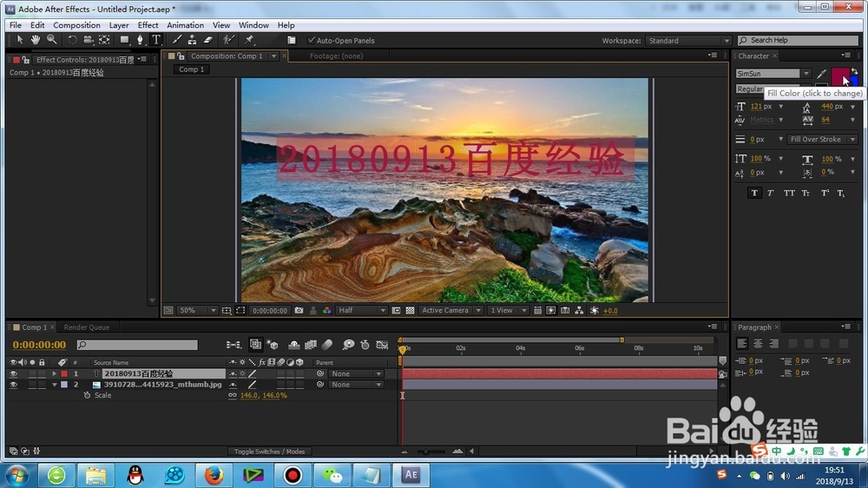Click the Live Update icon in timeline
The height and width of the screenshot is (488, 868).
(255, 345)
